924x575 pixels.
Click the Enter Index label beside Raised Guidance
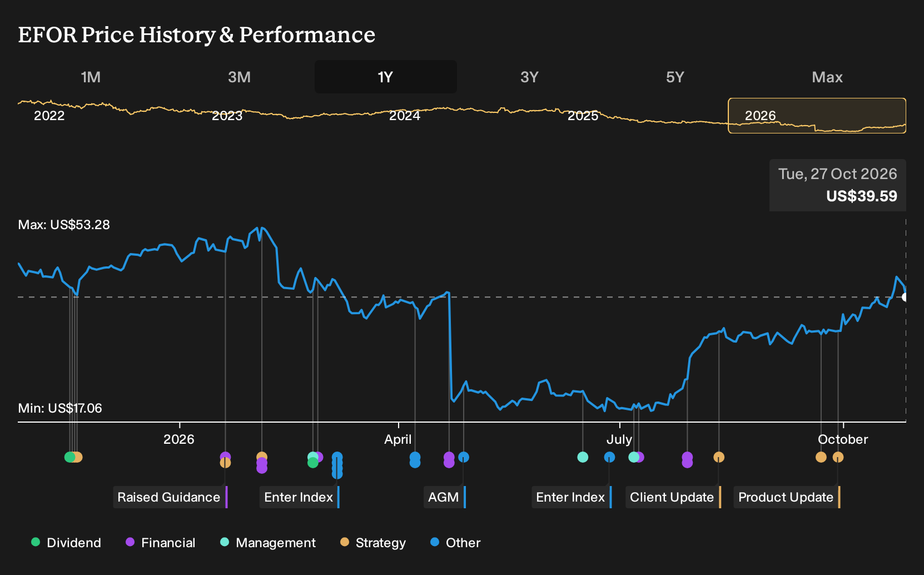pyautogui.click(x=300, y=497)
